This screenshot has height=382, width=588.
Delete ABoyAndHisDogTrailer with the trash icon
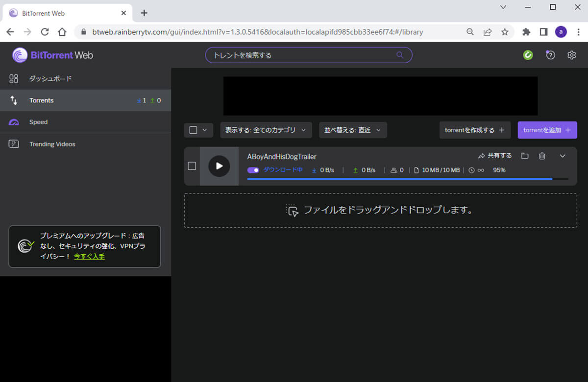(x=542, y=156)
